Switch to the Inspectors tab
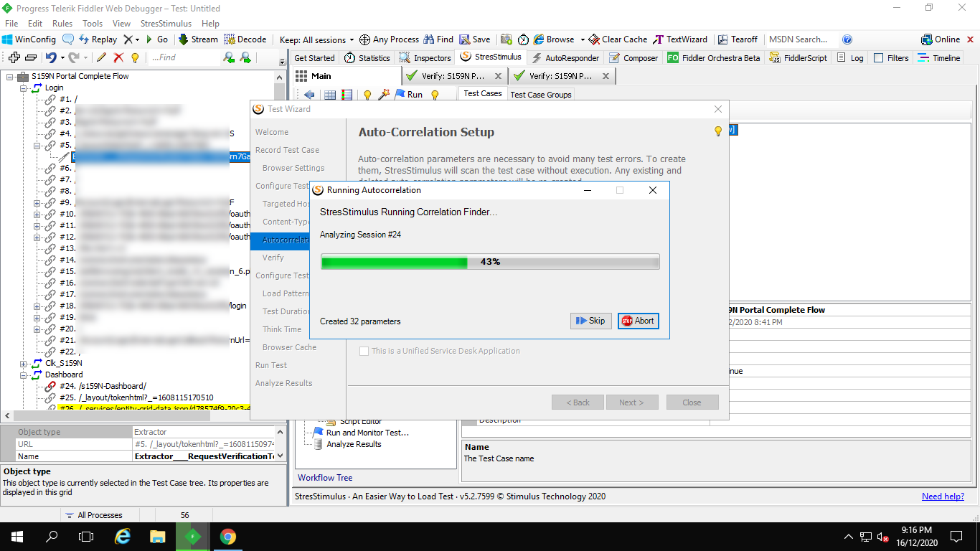This screenshot has height=551, width=980. [x=425, y=58]
